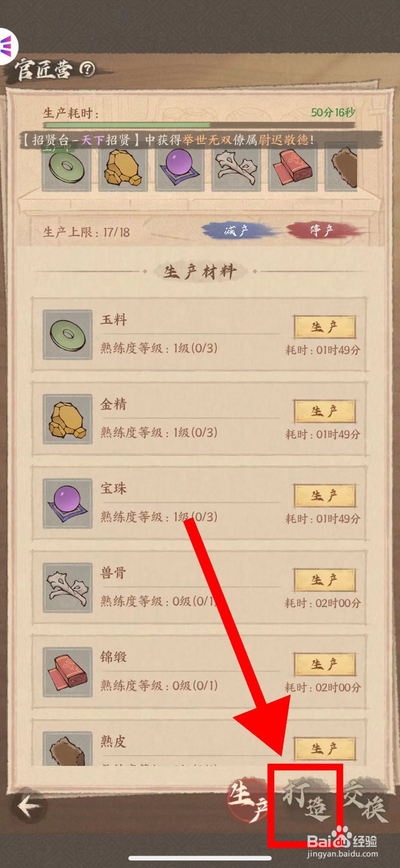Image resolution: width=400 pixels, height=868 pixels.
Task: Go back with the arrow icon
Action: 29,806
